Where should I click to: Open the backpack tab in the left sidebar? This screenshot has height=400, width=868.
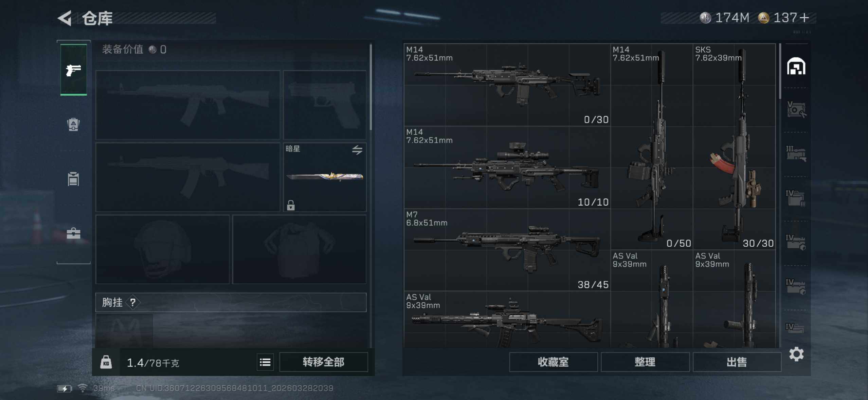click(x=73, y=124)
